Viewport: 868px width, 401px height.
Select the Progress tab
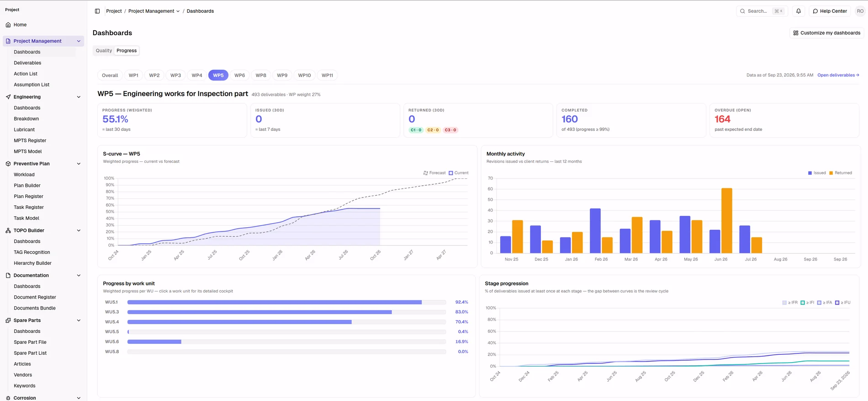[127, 51]
